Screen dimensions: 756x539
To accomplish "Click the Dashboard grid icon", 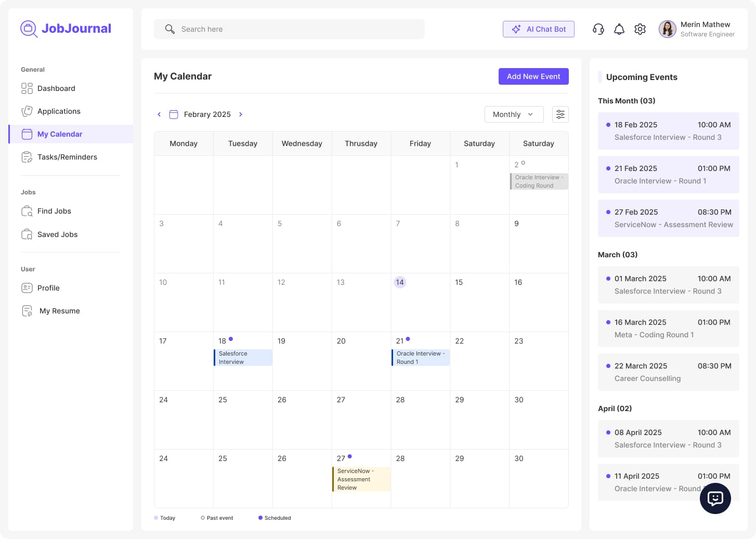I will coord(27,88).
